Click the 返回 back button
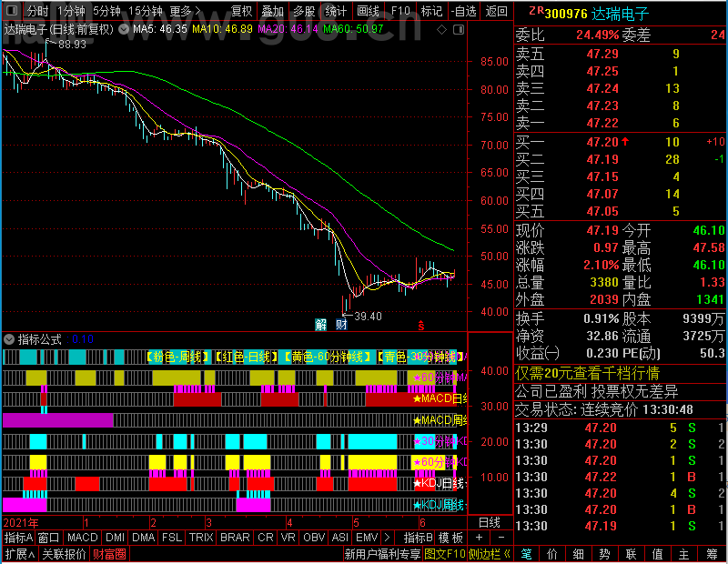 click(496, 11)
